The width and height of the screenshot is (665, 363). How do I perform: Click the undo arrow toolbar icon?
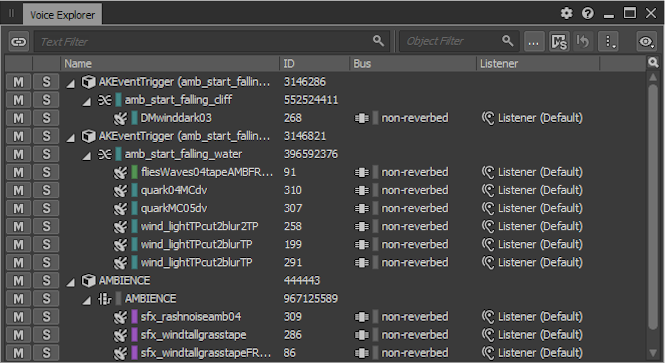583,42
